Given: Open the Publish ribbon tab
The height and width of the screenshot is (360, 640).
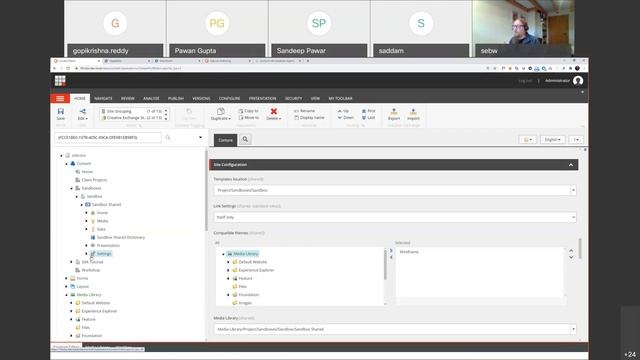Looking at the screenshot, I should pyautogui.click(x=176, y=98).
